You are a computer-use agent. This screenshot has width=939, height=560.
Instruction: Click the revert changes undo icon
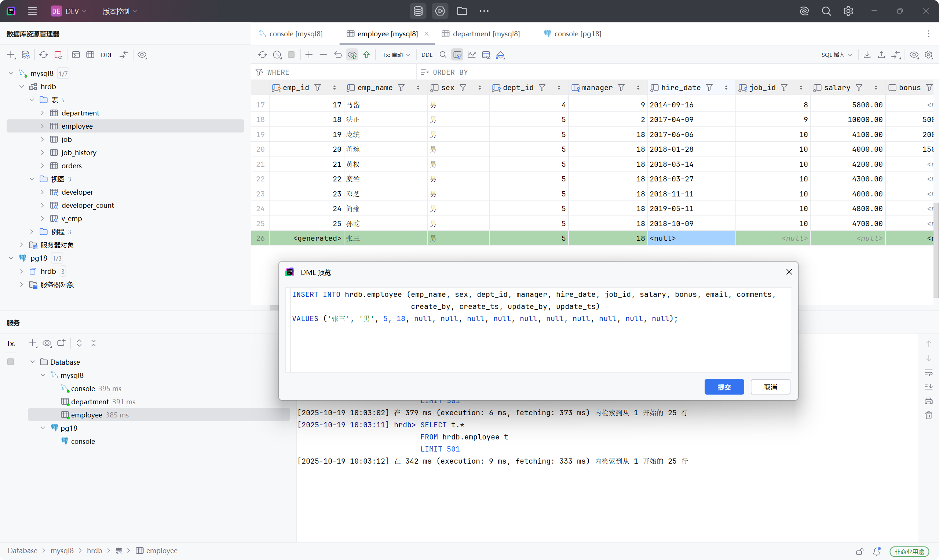pos(337,55)
